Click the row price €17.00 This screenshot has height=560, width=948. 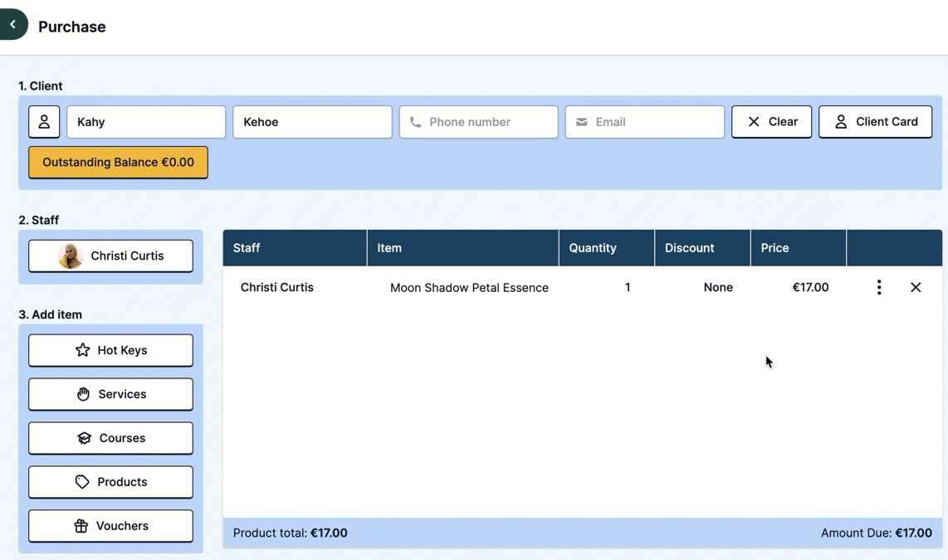point(810,288)
